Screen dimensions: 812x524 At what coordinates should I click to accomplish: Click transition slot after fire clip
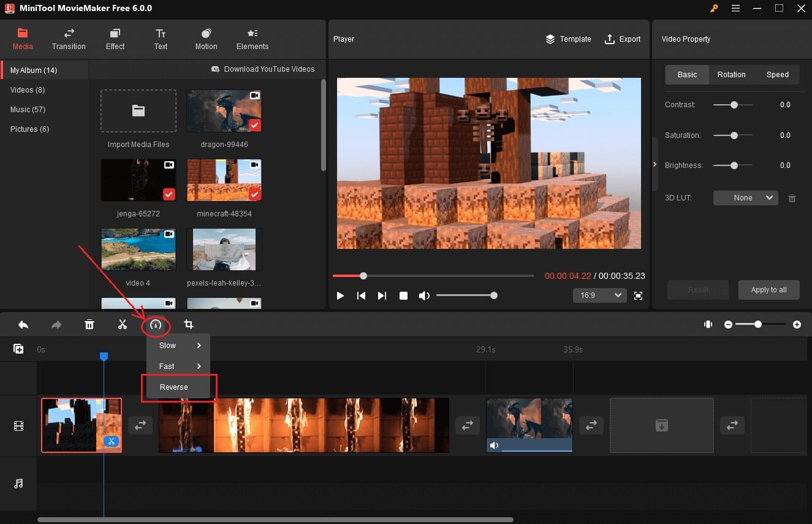[x=468, y=425]
